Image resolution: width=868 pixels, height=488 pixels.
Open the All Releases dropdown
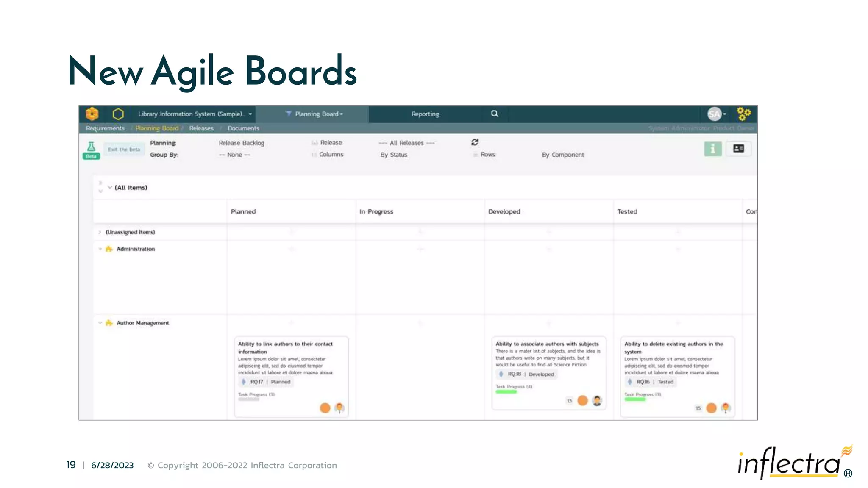point(406,143)
